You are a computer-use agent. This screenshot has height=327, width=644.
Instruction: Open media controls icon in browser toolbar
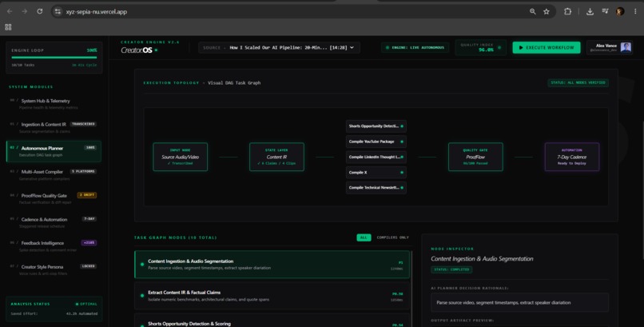coord(605,11)
